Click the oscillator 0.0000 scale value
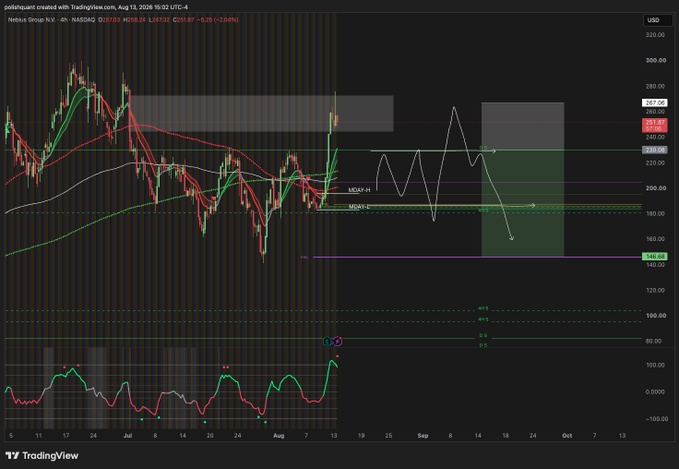This screenshot has height=469, width=679. tap(655, 392)
